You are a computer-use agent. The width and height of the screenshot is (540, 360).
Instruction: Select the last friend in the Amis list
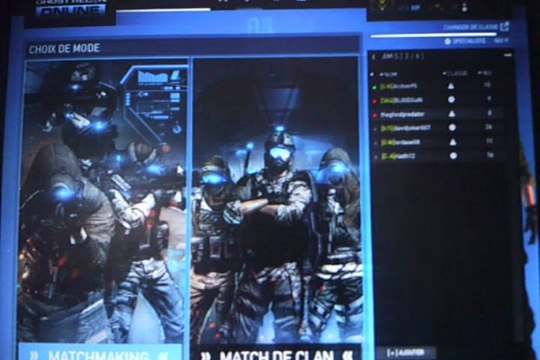pos(398,156)
